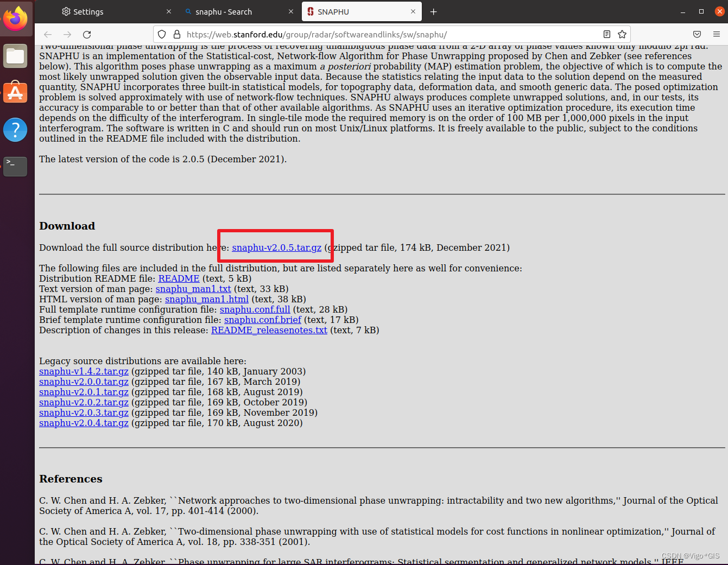
Task: Click the Download section heading
Action: pos(67,226)
